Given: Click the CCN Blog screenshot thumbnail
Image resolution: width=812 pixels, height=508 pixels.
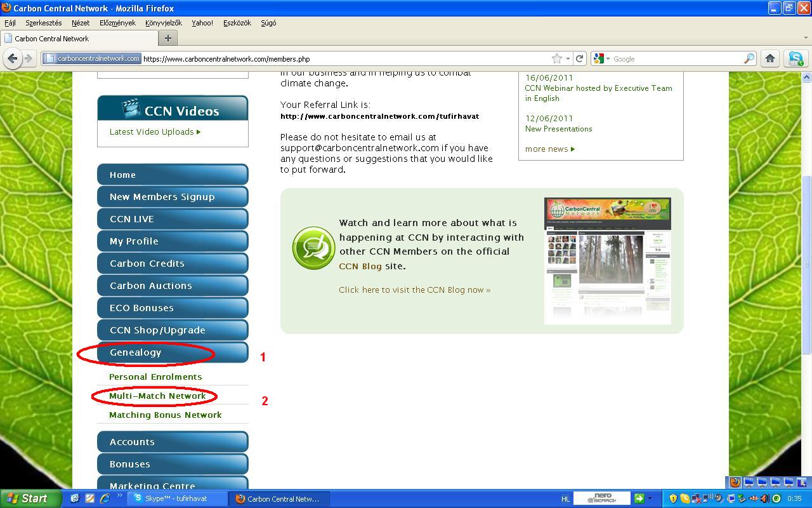Looking at the screenshot, I should (607, 260).
